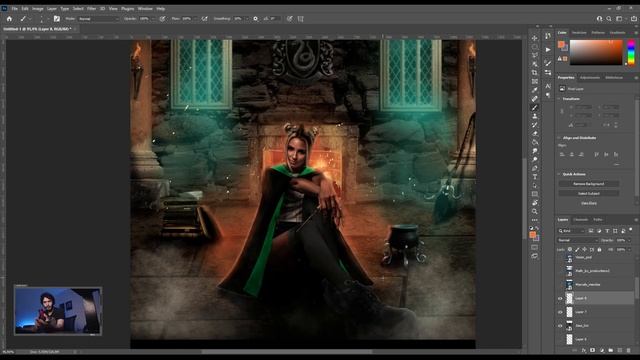Open the File menu
The width and height of the screenshot is (640, 360).
[x=15, y=9]
